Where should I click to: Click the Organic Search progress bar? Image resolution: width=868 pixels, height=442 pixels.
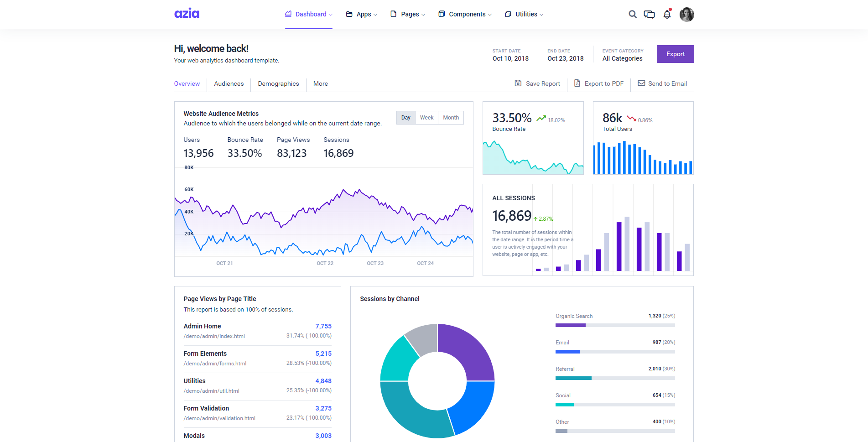[x=615, y=325]
